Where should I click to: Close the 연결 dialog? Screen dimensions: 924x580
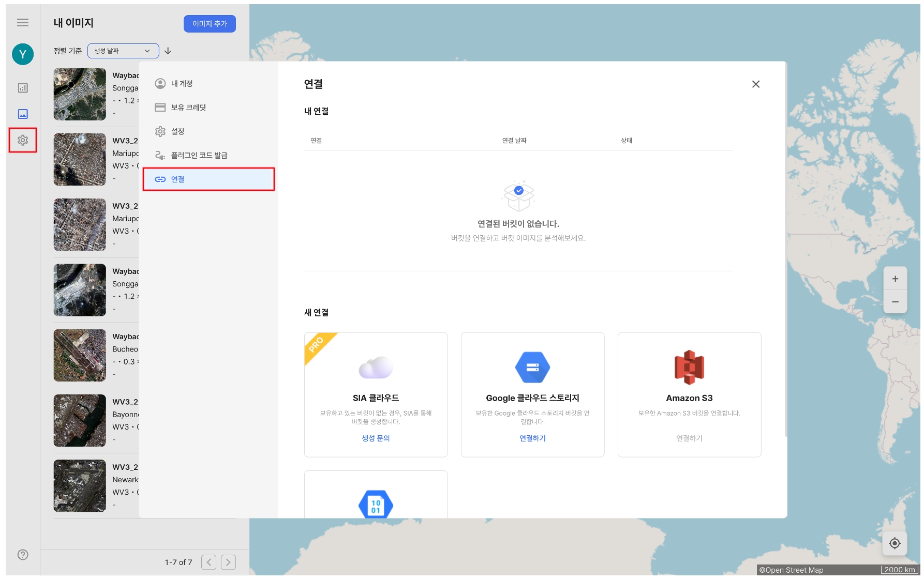(x=755, y=84)
